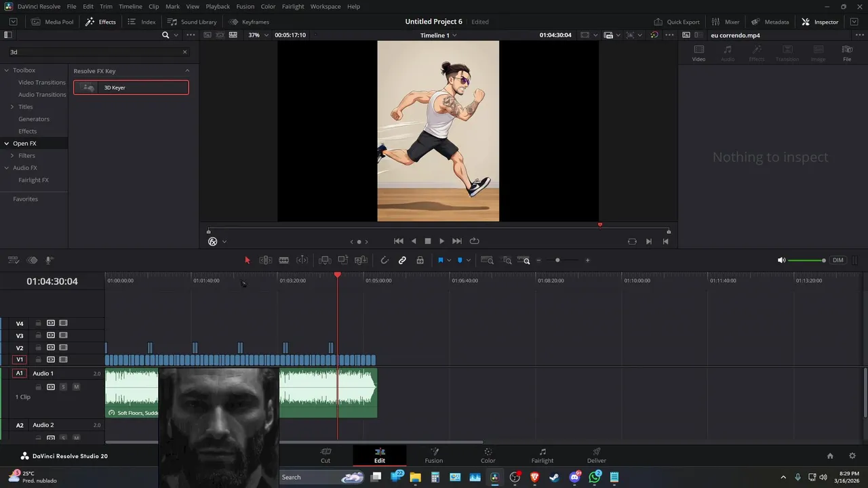Toggle Loop playback in viewer
The image size is (868, 488).
tap(474, 241)
